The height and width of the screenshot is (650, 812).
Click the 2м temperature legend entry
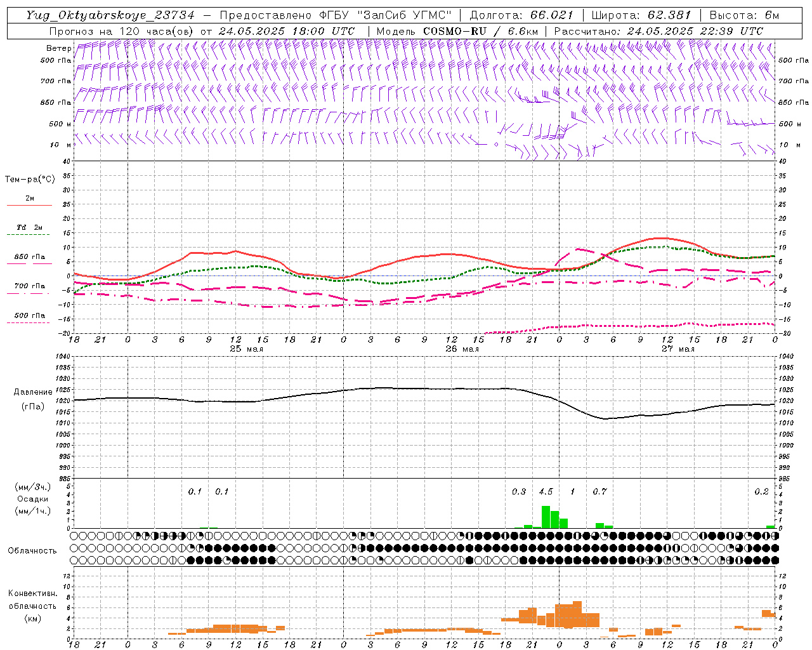30,198
